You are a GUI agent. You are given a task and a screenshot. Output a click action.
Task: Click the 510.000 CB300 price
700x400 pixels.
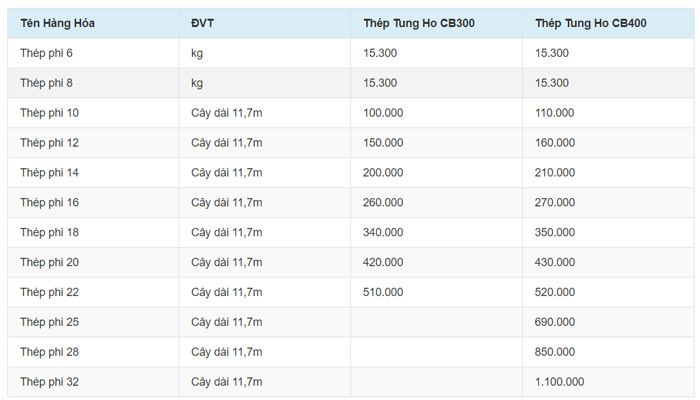click(x=383, y=292)
